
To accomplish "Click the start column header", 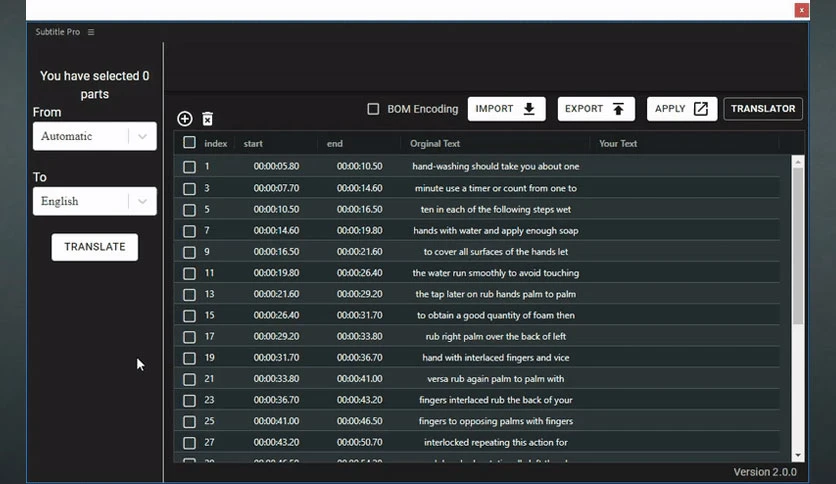I will (x=253, y=143).
